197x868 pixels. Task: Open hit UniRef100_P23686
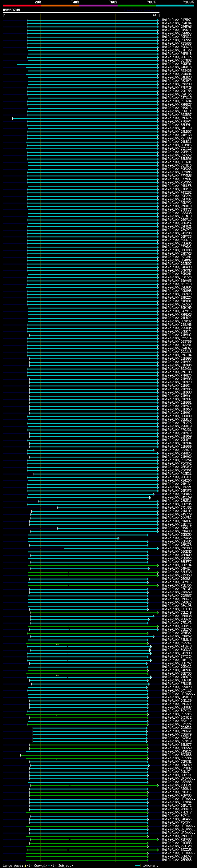[177, 43]
